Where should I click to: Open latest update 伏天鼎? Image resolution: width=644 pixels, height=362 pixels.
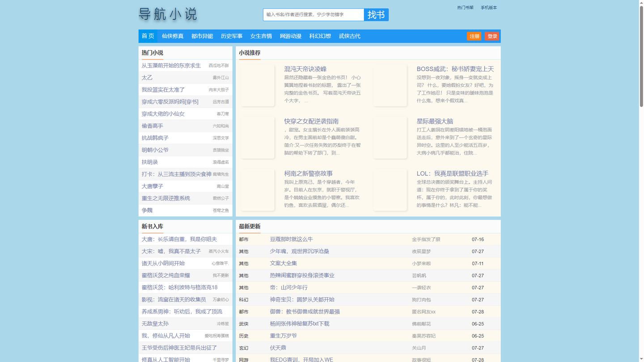click(278, 348)
